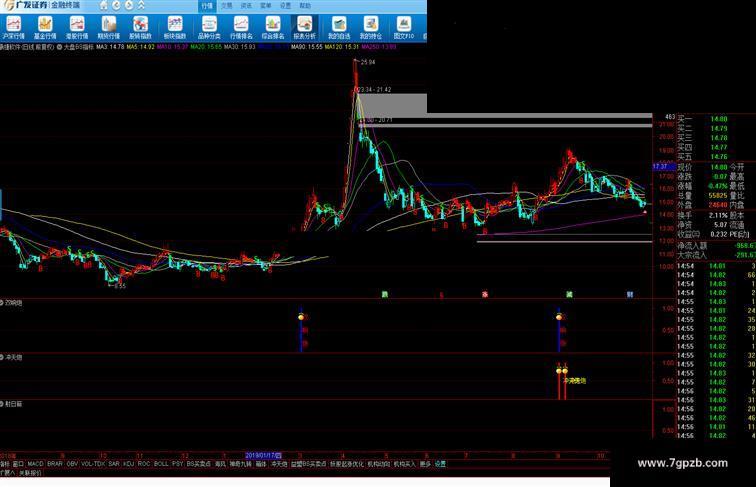Screen dimensions: 756x487
Task: Click the forward arrow in the title bar
Action: [129, 5]
